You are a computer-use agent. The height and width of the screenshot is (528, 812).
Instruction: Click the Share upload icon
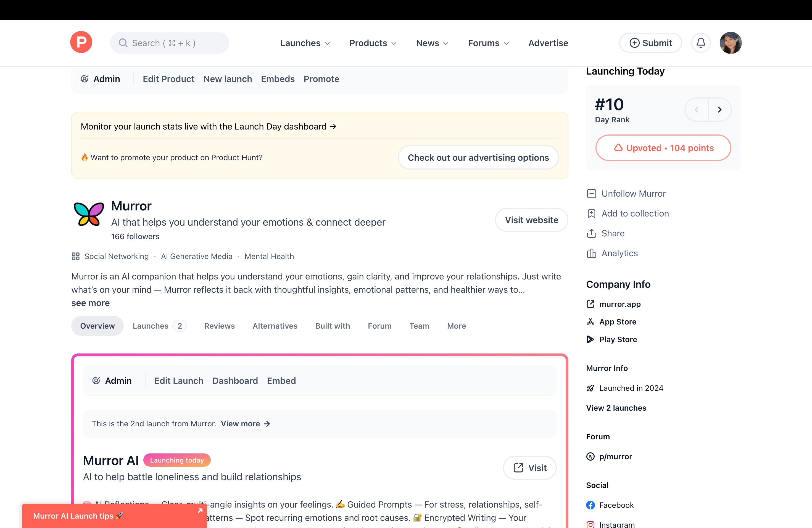[x=591, y=233]
